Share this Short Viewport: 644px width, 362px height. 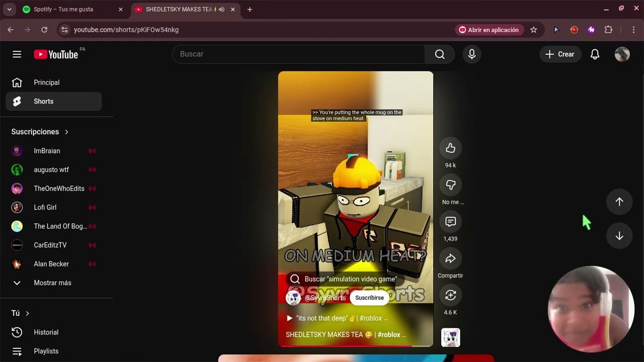click(450, 258)
